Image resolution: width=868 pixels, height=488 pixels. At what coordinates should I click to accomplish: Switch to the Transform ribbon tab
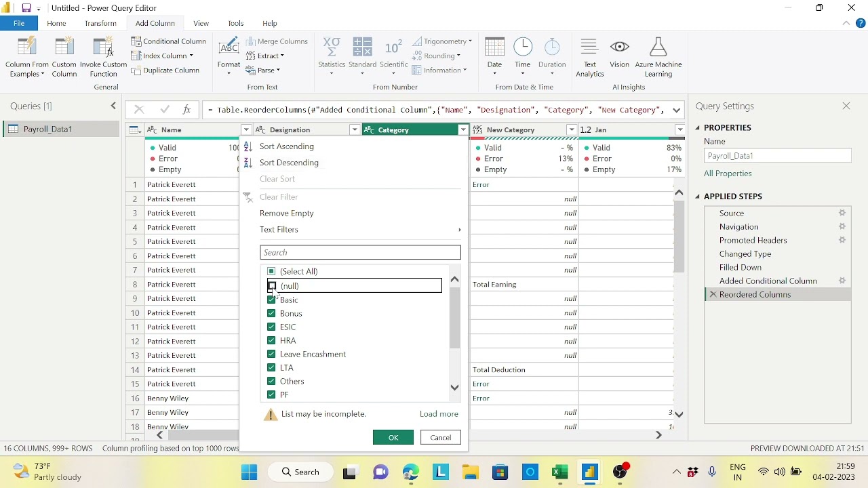100,23
